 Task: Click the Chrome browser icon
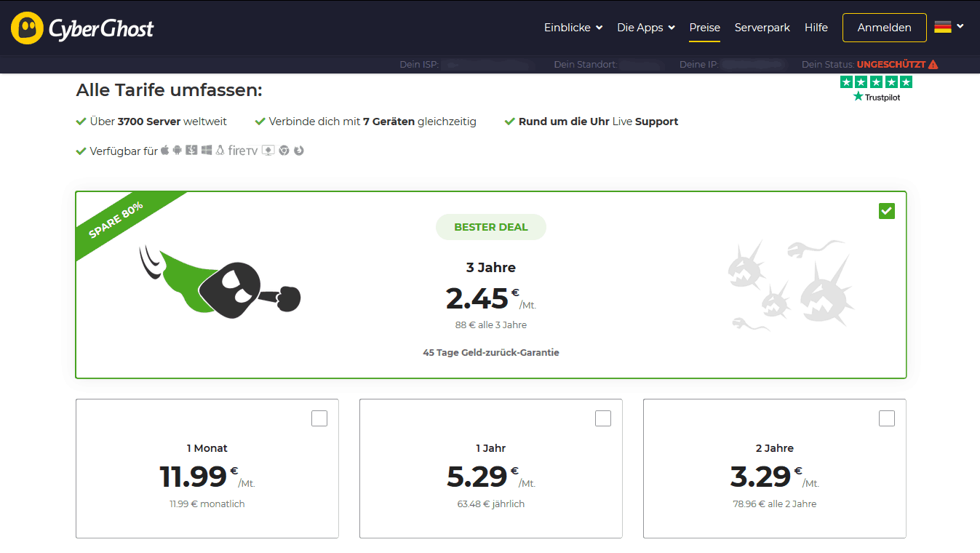284,151
